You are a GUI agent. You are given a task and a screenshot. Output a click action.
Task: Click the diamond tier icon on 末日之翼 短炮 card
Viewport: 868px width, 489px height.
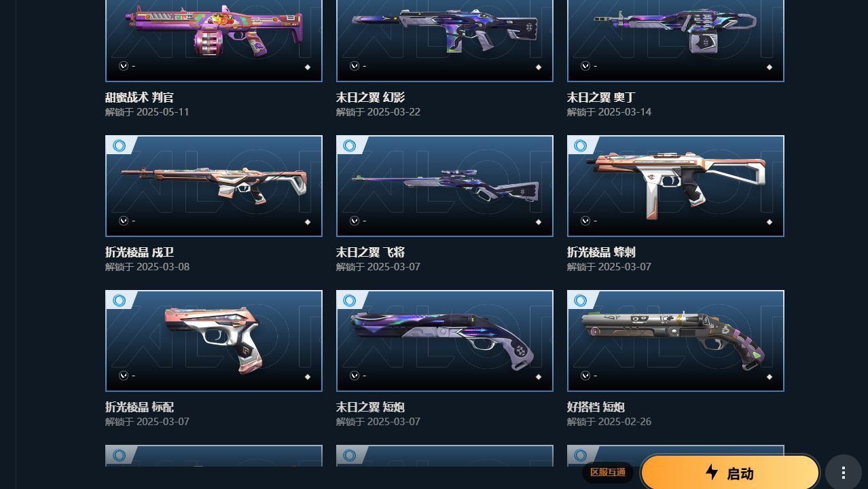[539, 377]
